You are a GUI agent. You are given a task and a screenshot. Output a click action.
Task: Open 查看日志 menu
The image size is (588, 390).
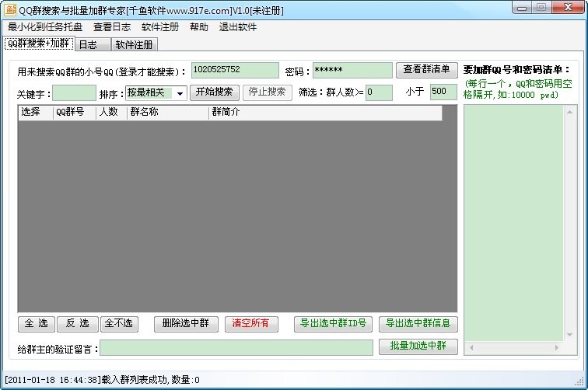[x=112, y=27]
